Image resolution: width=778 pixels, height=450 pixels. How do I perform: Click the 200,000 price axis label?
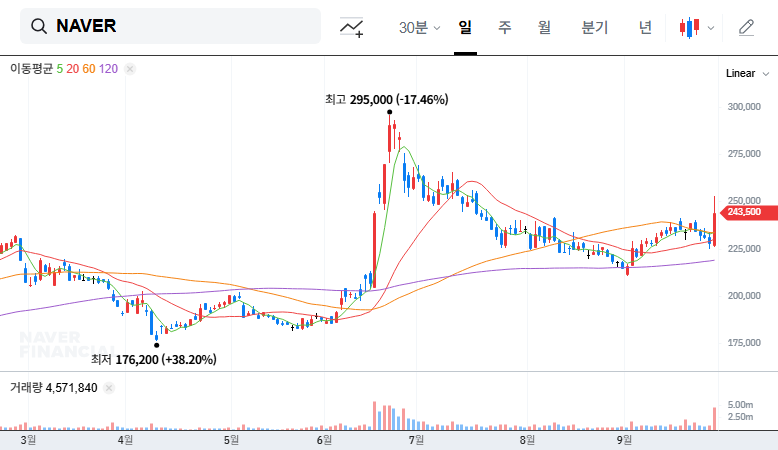[744, 296]
